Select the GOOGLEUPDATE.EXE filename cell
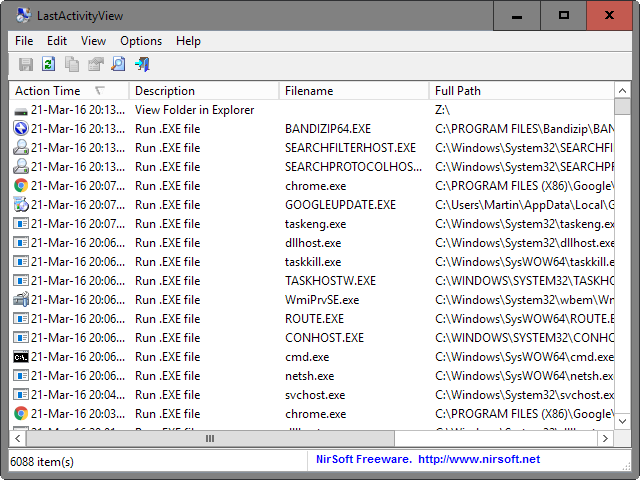This screenshot has height=480, width=640. click(340, 205)
